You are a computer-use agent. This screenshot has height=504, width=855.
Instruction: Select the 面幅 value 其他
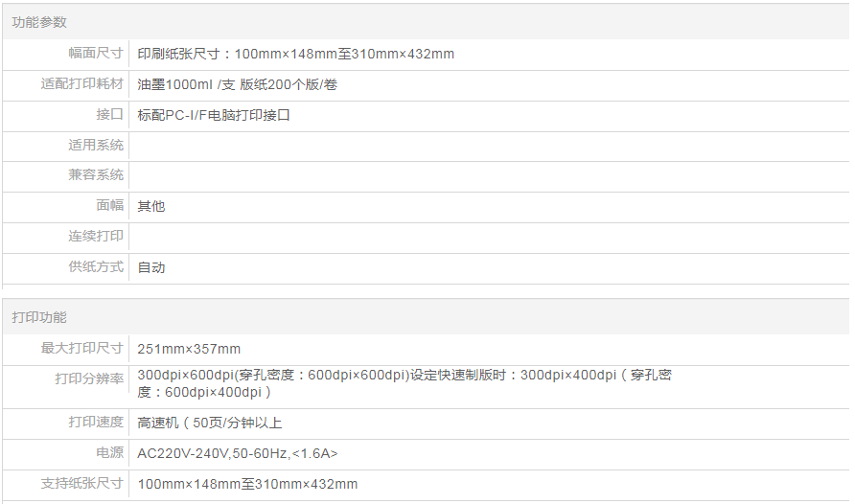click(x=151, y=206)
